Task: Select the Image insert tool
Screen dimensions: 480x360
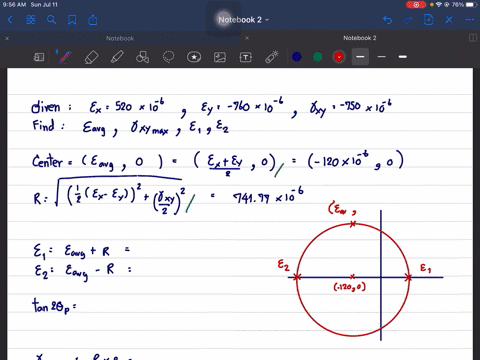Action: (220, 57)
